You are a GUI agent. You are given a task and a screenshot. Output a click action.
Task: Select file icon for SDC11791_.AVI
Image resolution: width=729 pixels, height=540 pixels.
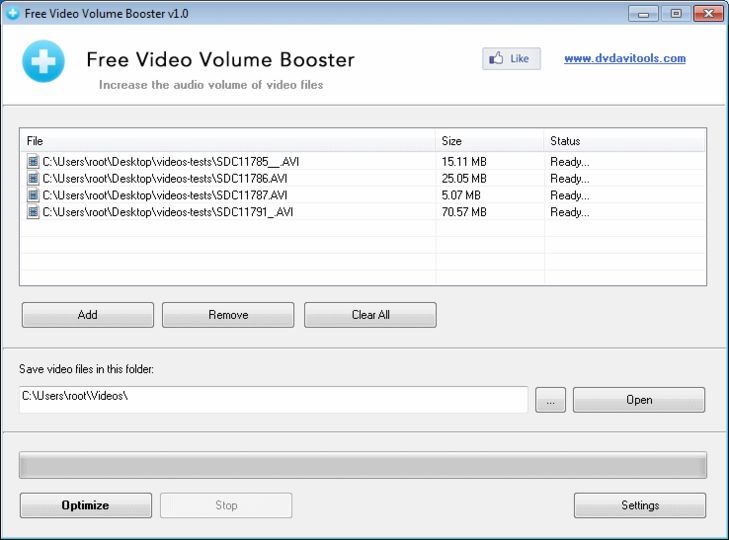point(33,212)
